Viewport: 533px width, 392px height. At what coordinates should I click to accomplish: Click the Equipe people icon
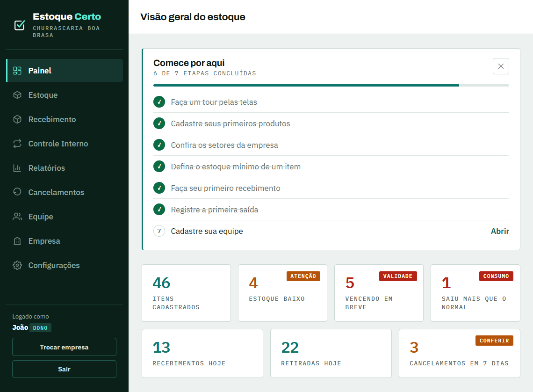[x=17, y=217]
